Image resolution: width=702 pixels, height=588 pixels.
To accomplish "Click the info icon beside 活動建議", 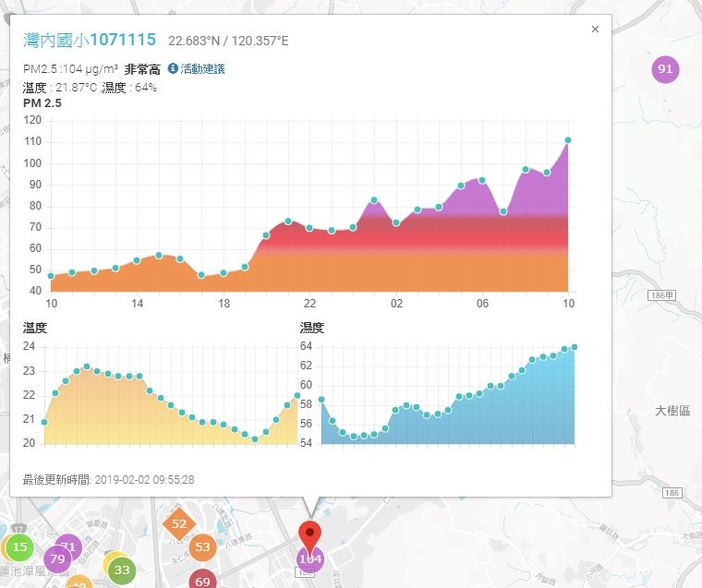I will [x=173, y=68].
